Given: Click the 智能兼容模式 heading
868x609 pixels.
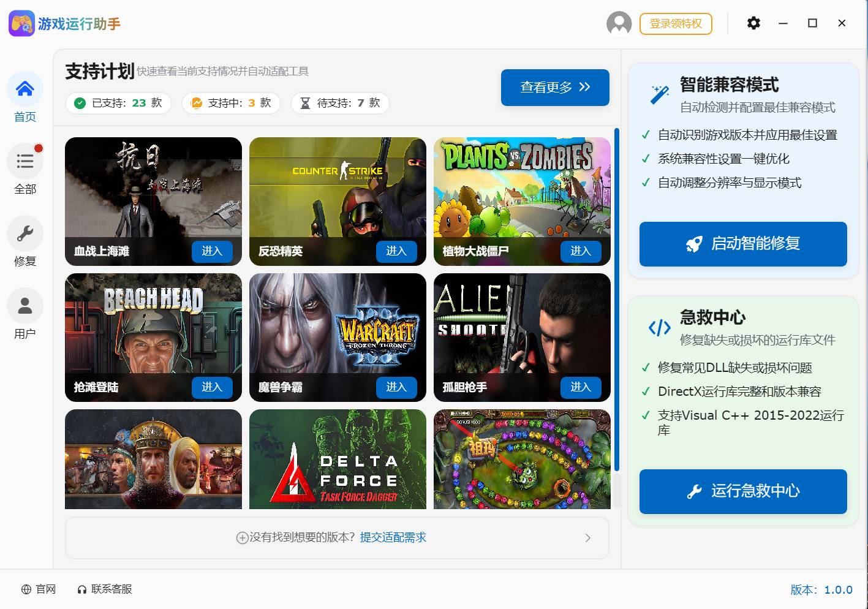Looking at the screenshot, I should point(729,85).
